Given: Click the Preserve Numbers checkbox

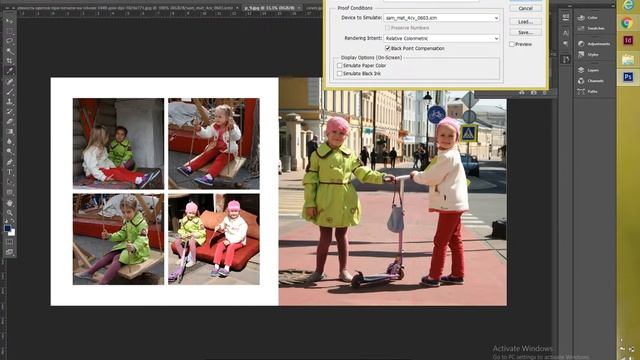Looking at the screenshot, I should tap(388, 28).
